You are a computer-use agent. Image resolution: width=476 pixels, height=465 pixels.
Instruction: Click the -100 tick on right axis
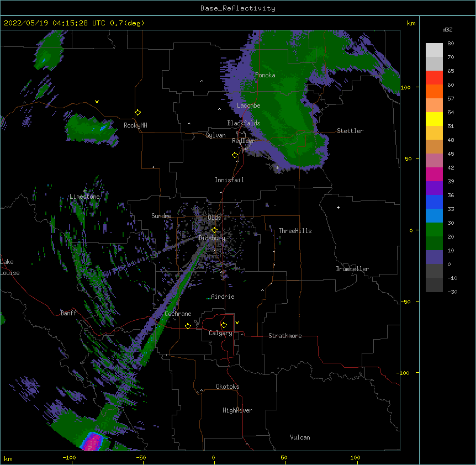pos(404,373)
